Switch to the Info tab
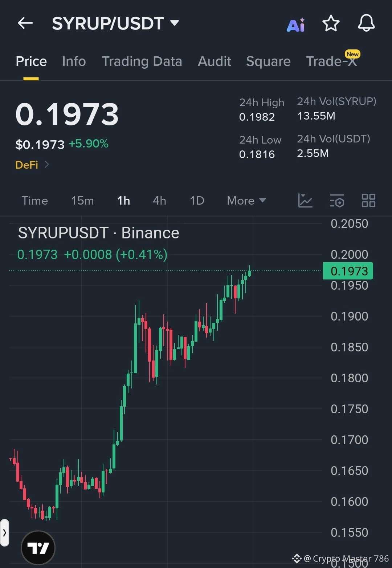This screenshot has width=392, height=568. point(74,61)
